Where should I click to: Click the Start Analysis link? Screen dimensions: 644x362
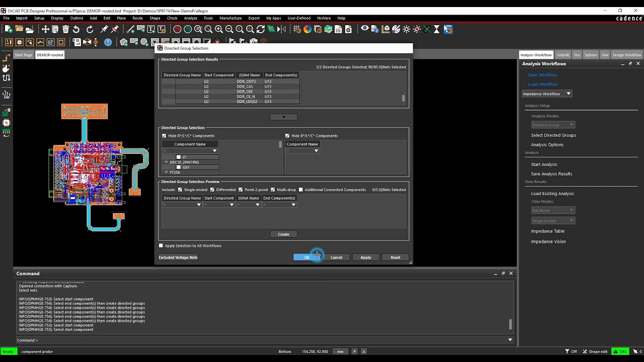544,164
